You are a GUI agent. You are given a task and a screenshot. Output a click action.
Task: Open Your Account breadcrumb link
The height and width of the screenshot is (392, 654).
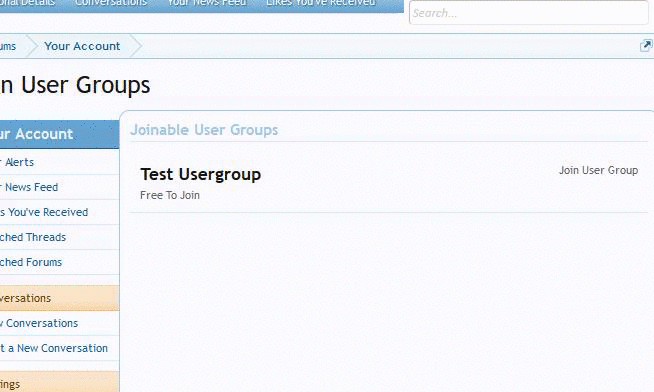point(82,46)
